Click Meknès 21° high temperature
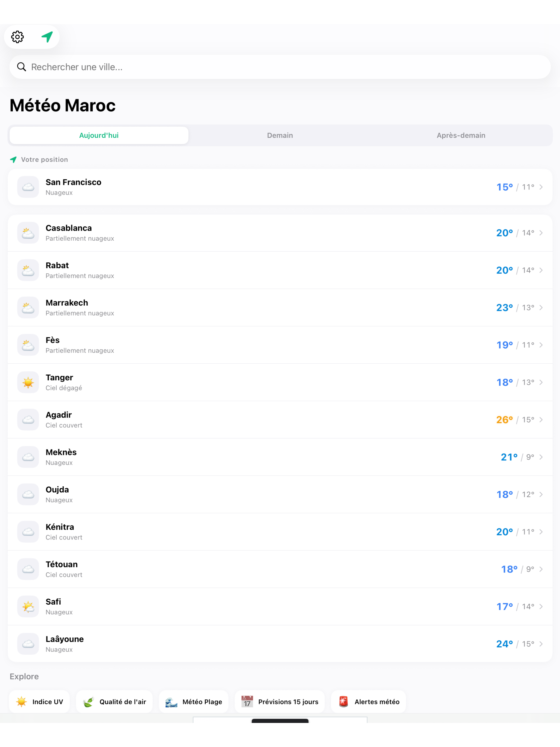This screenshot has height=747, width=560. 509,457
